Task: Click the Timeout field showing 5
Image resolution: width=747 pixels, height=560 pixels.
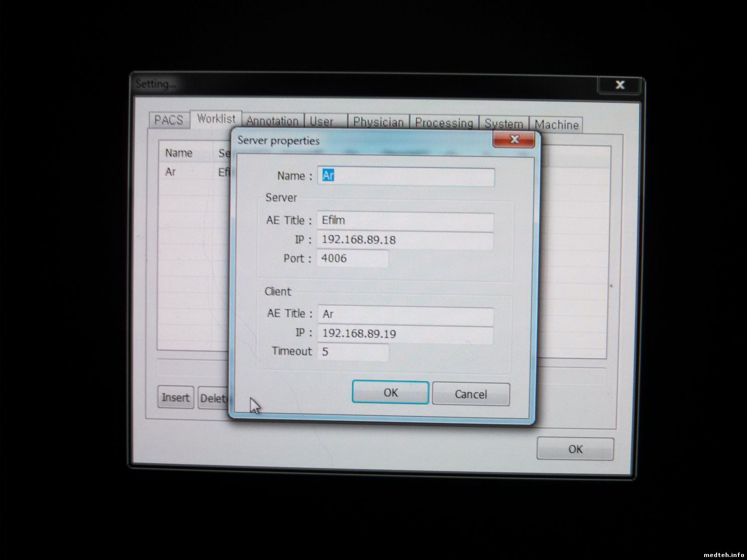Action: (x=353, y=352)
